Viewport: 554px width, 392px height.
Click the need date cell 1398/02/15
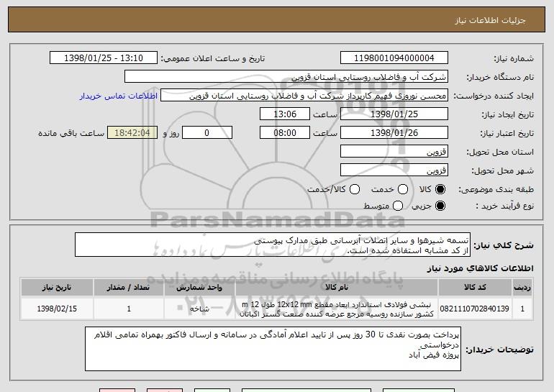point(57,309)
